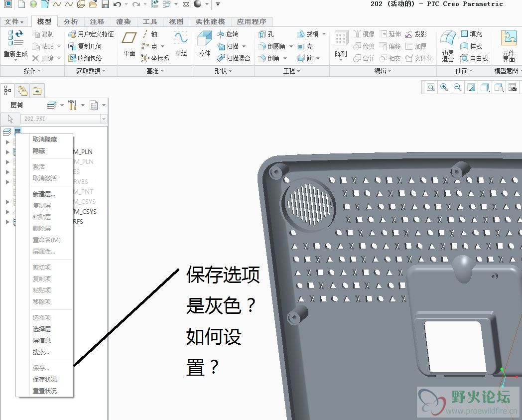The height and width of the screenshot is (420, 522).
Task: Expand the first layer tree node arrow
Action: pyautogui.click(x=7, y=142)
